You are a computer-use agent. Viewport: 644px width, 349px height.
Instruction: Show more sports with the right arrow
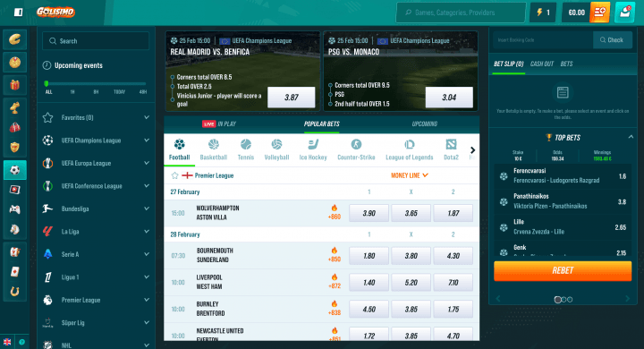tap(473, 150)
